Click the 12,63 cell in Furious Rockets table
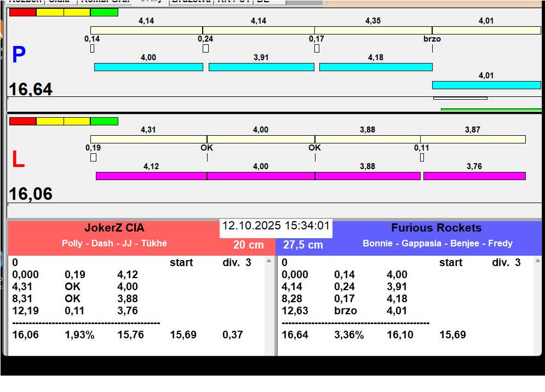545x392 pixels. click(295, 310)
